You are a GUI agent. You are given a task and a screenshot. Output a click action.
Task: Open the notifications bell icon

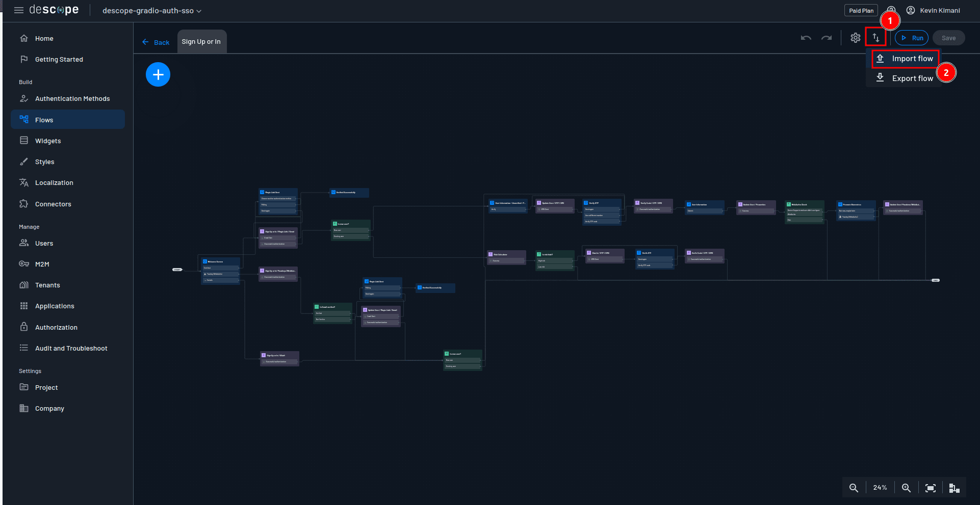(x=891, y=10)
